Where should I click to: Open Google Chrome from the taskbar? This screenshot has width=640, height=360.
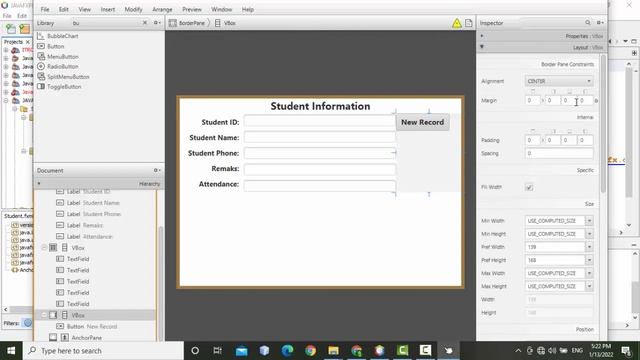click(310, 351)
